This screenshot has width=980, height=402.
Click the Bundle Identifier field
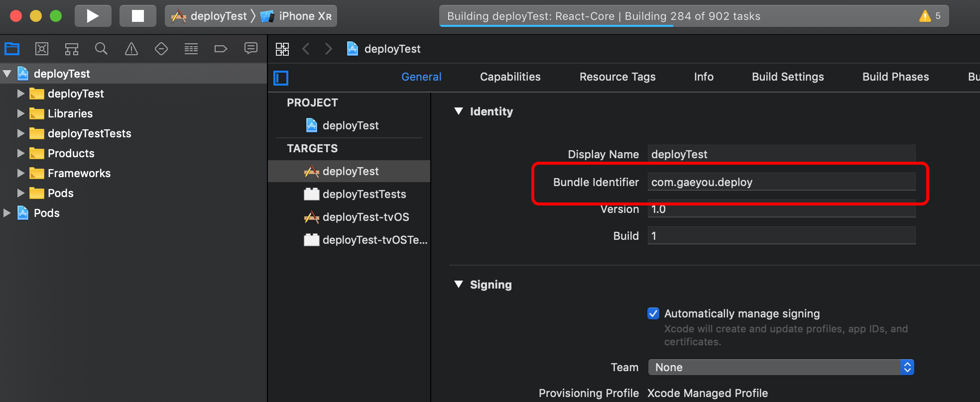(781, 182)
